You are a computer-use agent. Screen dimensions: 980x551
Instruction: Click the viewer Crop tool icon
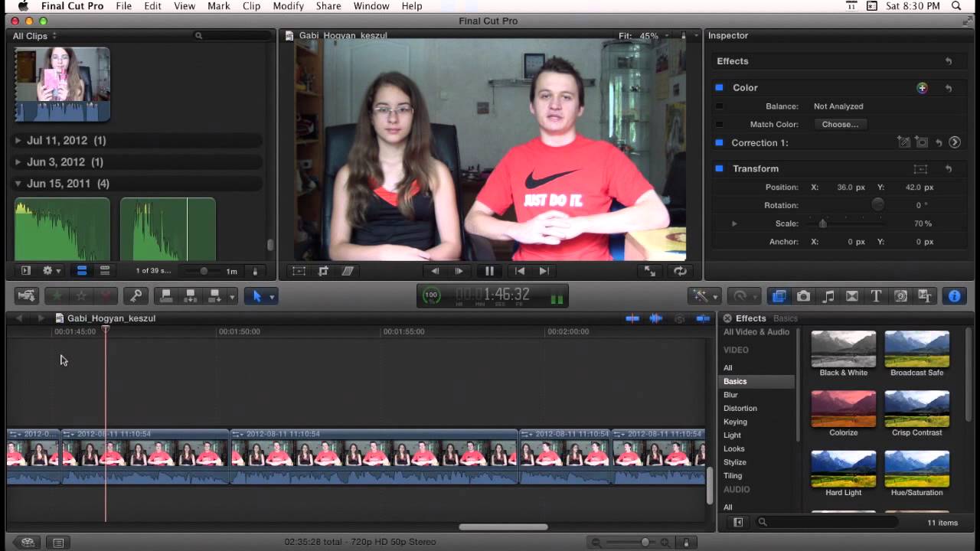tap(323, 271)
